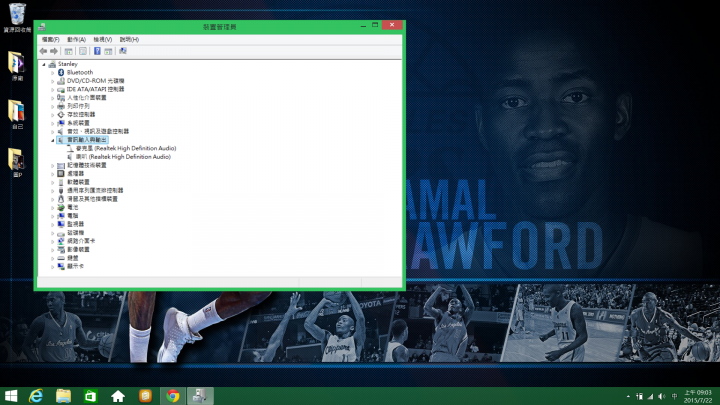Select 喇叭 (Realtek High Definition Audio) device
The image size is (720, 405).
[123, 157]
